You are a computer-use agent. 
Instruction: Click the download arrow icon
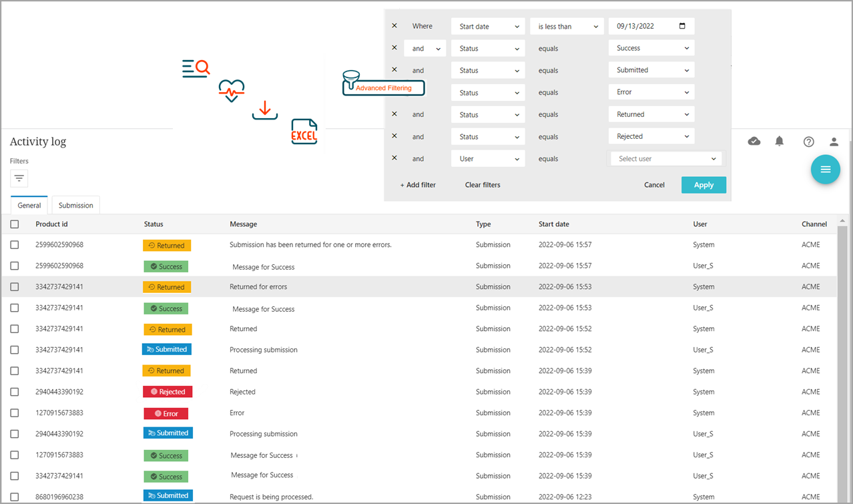[265, 110]
